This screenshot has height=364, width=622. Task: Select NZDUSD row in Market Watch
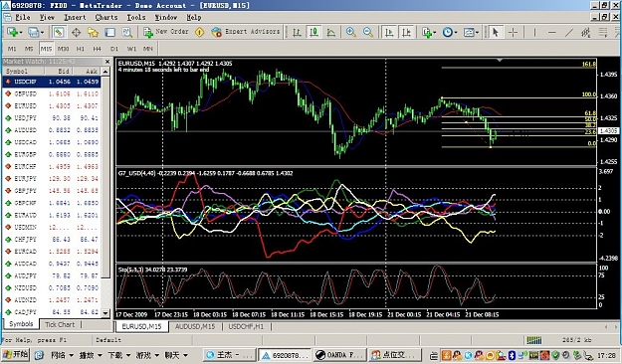pyautogui.click(x=52, y=287)
